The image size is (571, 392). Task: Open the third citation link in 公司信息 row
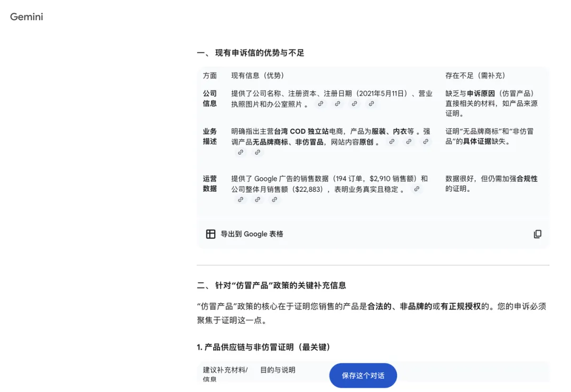[354, 104]
